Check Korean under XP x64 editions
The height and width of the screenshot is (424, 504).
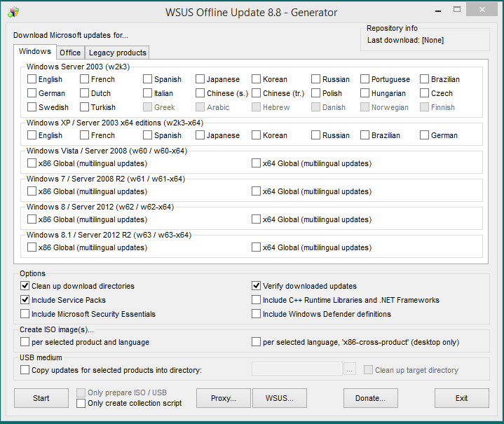pyautogui.click(x=256, y=135)
